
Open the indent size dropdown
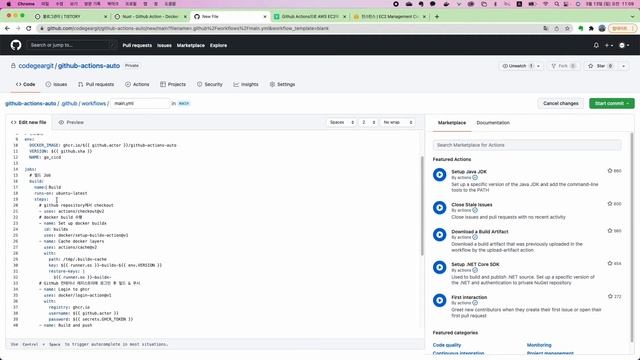tap(368, 122)
